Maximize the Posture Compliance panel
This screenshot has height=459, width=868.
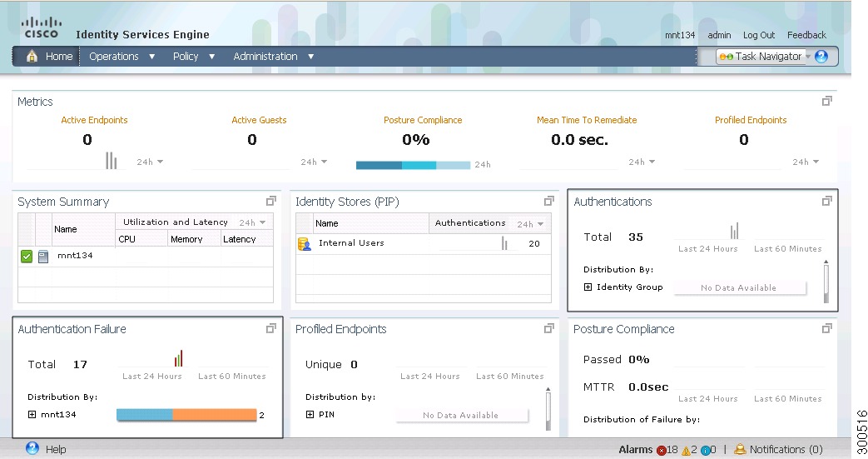tap(827, 328)
